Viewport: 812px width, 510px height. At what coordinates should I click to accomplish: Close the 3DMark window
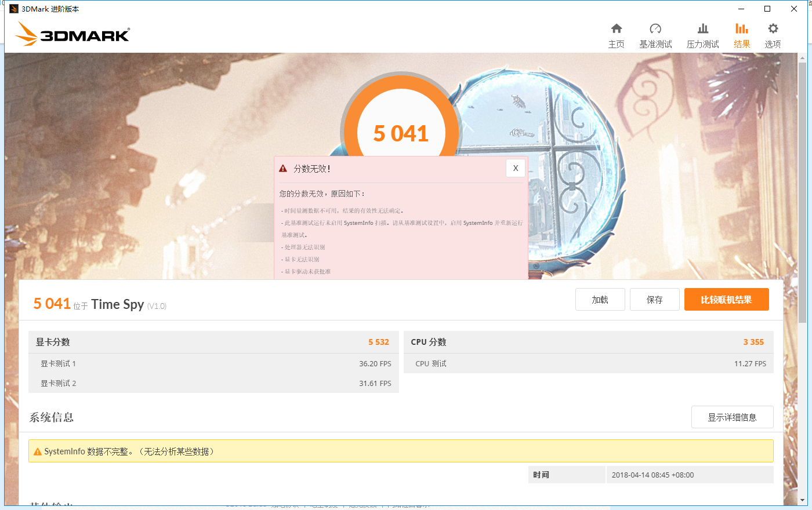[794, 9]
